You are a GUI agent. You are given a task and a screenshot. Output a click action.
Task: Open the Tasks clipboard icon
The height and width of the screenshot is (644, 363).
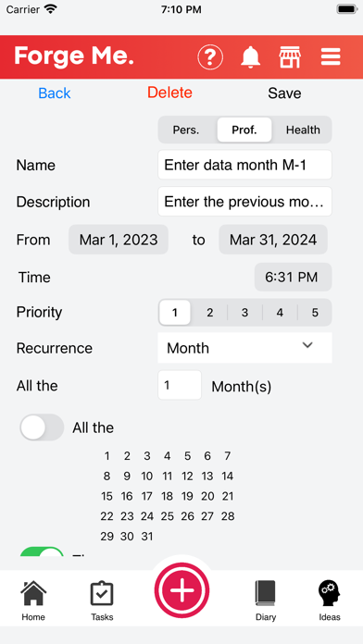click(102, 593)
